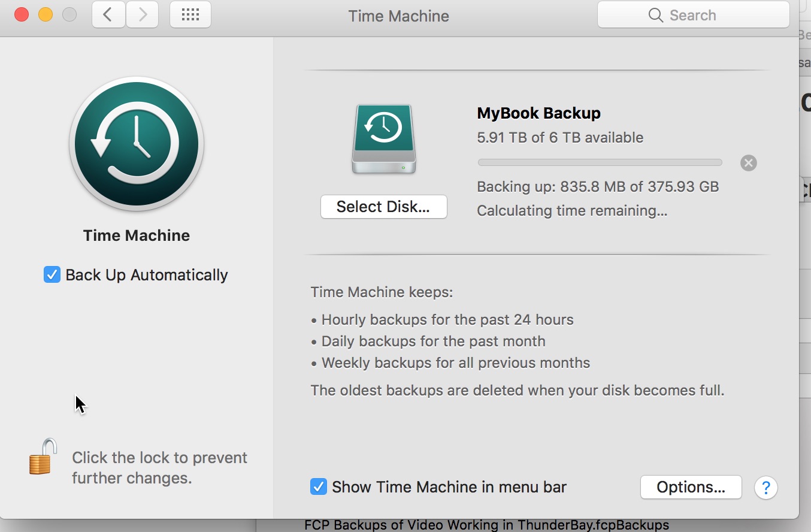Close the Time Machine window

click(22, 15)
